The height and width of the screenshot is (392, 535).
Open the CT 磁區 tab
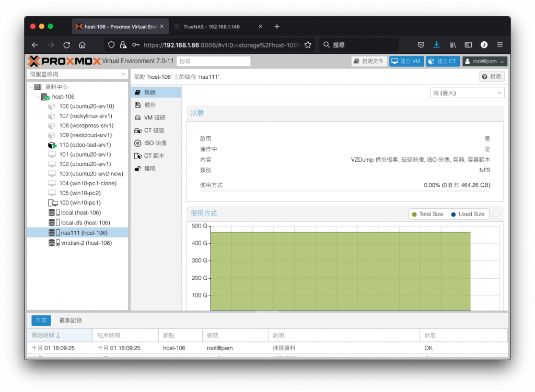click(x=156, y=130)
